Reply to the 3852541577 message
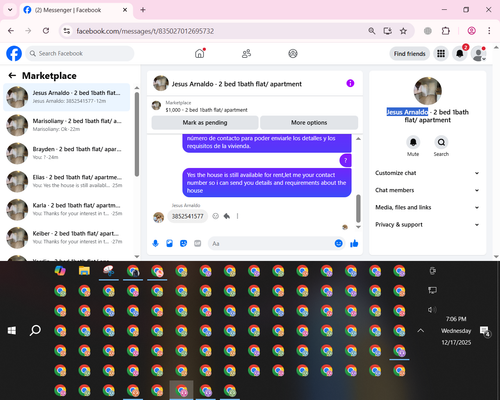The height and width of the screenshot is (400, 500). coord(227,216)
